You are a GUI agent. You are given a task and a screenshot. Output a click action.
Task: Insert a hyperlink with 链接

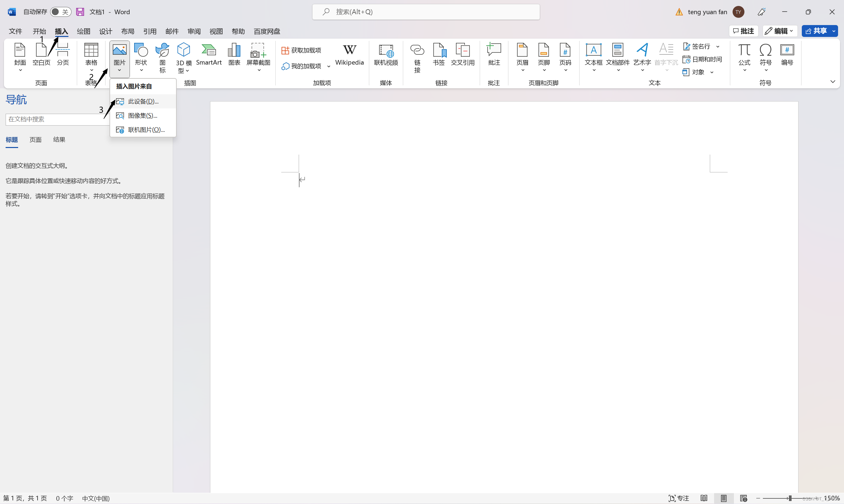point(417,58)
